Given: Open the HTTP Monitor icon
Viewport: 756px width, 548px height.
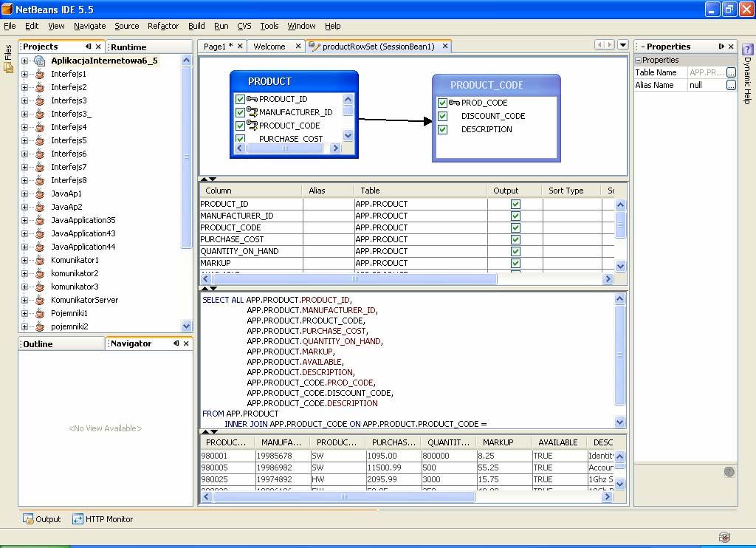Looking at the screenshot, I should pyautogui.click(x=78, y=519).
